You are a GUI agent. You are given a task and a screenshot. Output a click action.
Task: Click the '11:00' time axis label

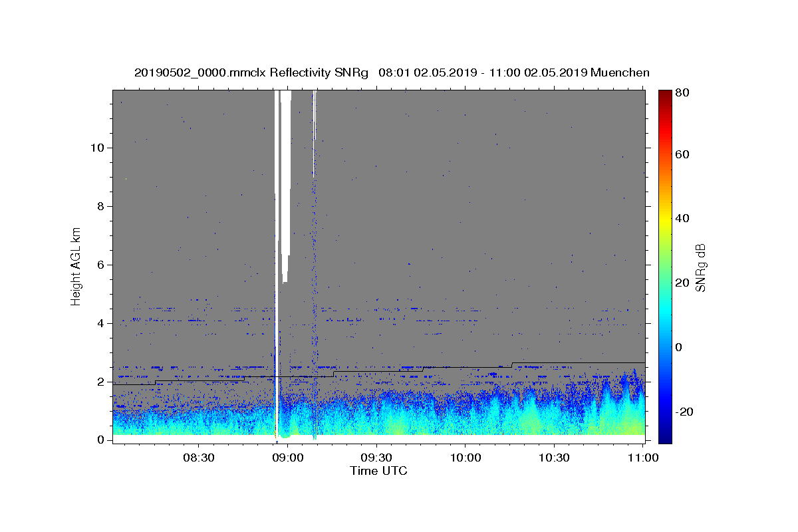click(643, 458)
